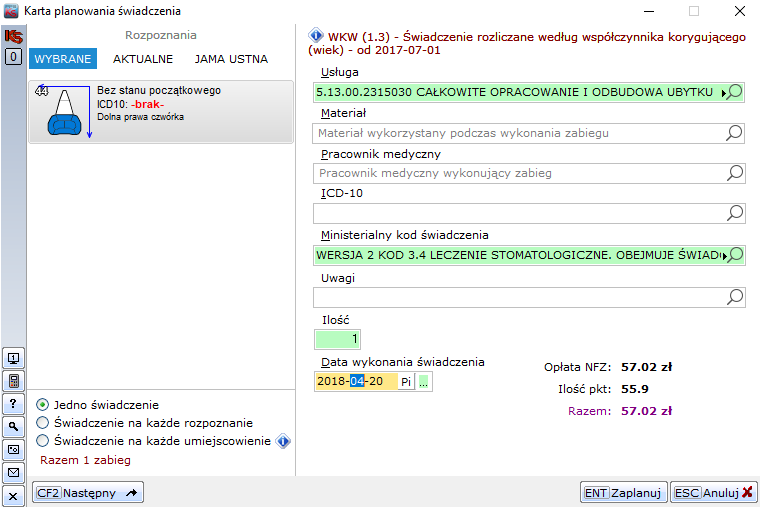Select Świadczenie na każde rozpoznanie option

tap(43, 423)
